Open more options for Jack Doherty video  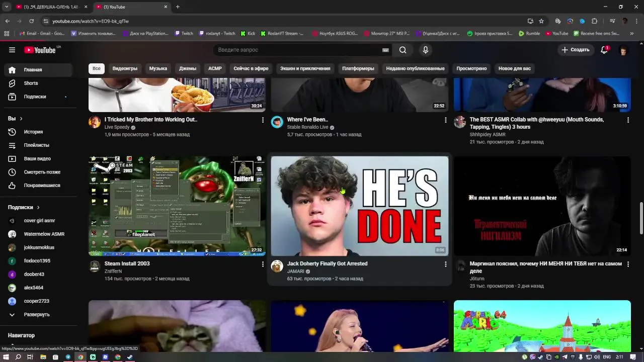point(445,264)
